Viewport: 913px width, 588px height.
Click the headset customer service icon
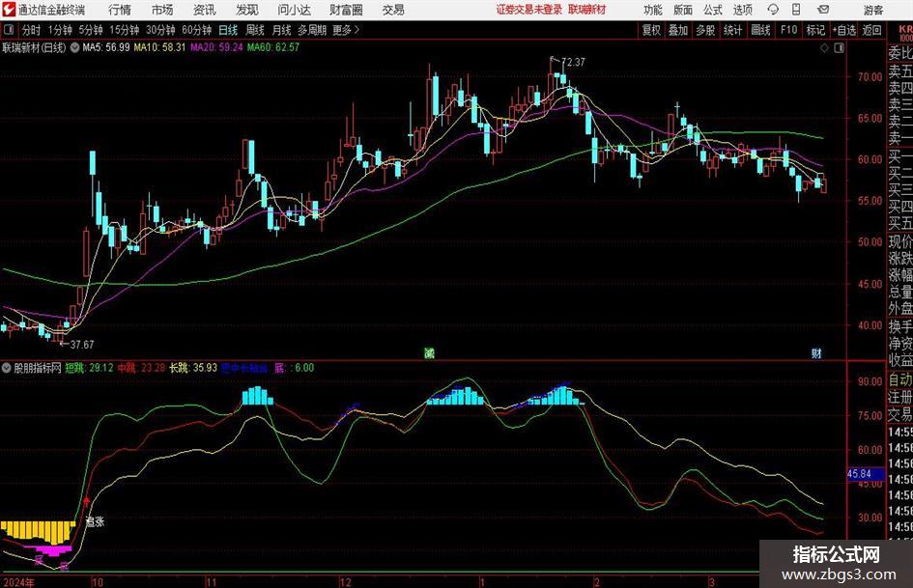tap(773, 10)
